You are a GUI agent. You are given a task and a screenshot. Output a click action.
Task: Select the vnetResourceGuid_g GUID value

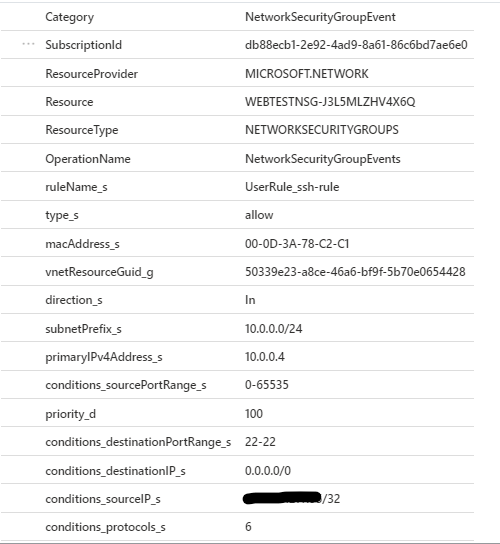click(x=355, y=272)
